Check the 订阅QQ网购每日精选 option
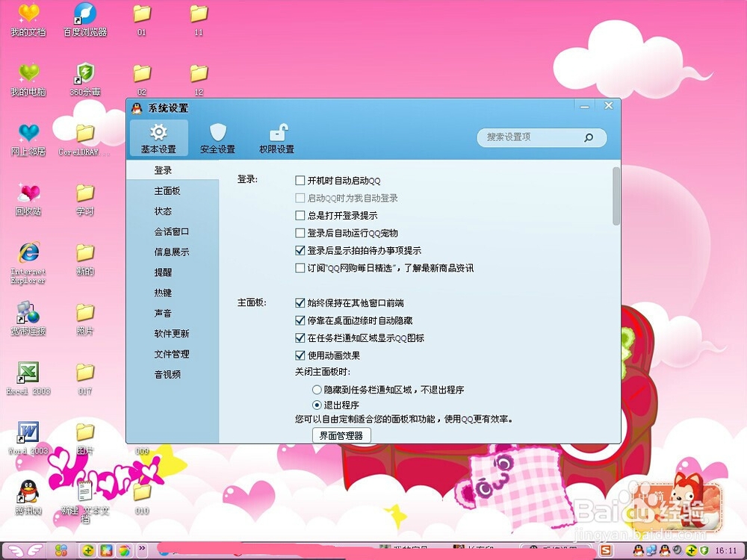 click(x=300, y=268)
